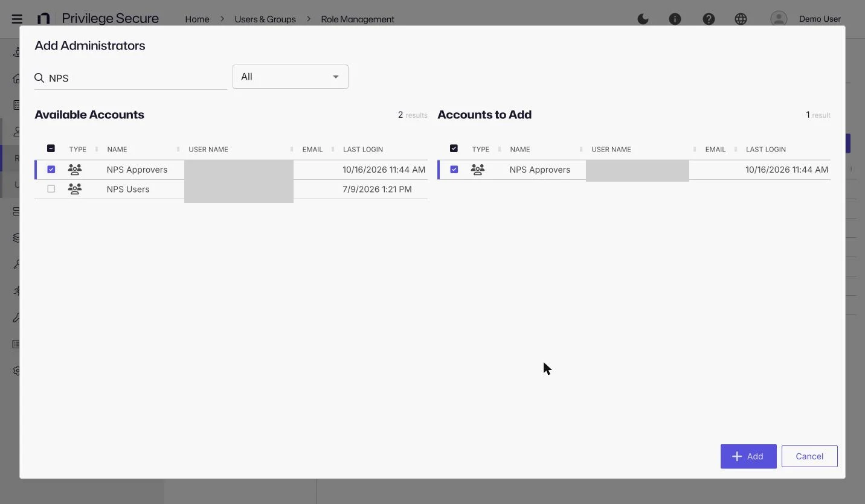Click the 7/9/2026 1:21 PM login value
The image size is (865, 504).
coord(377,189)
